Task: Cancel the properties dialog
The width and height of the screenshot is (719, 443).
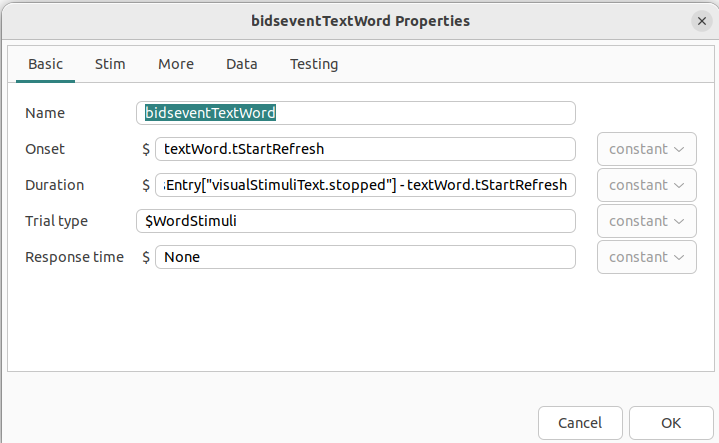Action: click(x=580, y=423)
